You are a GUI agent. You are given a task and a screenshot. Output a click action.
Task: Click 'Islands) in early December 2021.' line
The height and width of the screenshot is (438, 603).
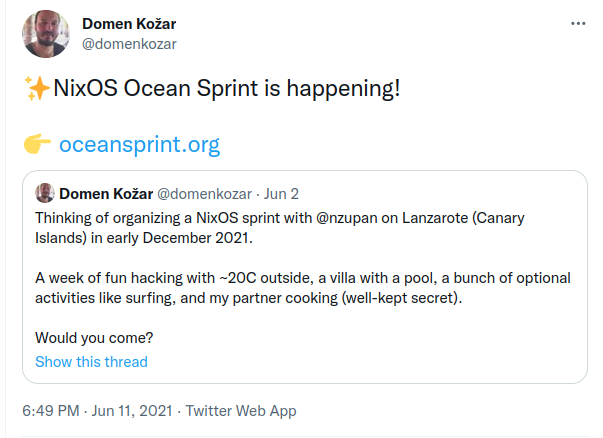pyautogui.click(x=144, y=238)
